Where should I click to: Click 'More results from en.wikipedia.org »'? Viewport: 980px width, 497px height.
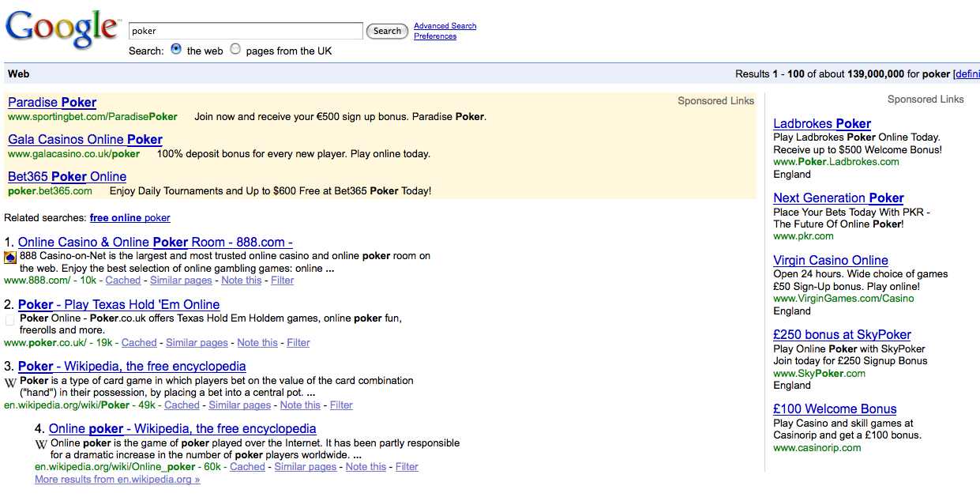pos(118,480)
